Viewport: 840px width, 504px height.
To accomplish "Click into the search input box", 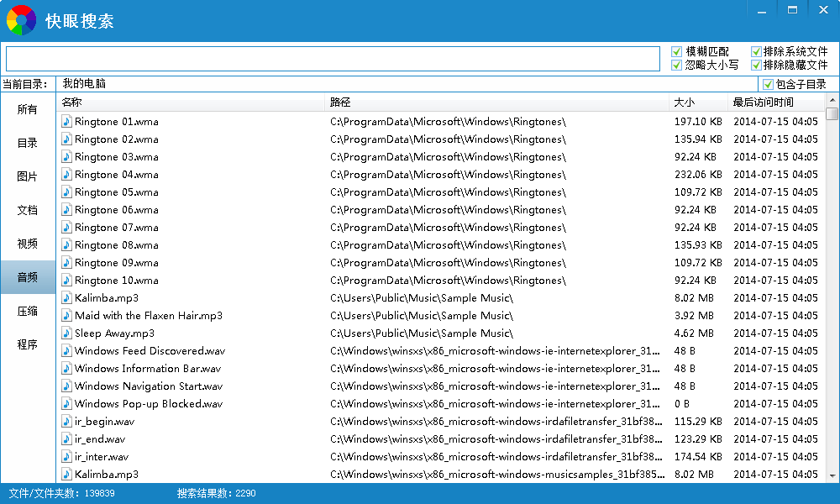I will (x=333, y=59).
